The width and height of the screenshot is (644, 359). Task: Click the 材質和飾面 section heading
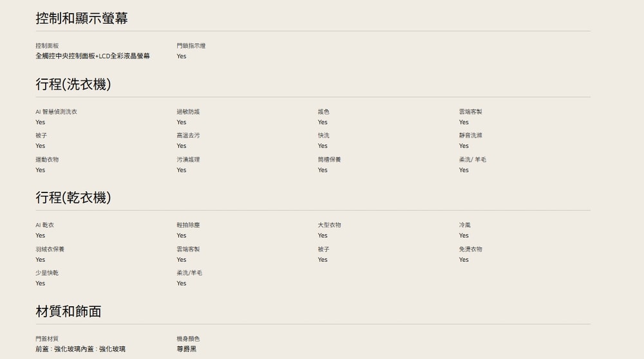tap(68, 311)
